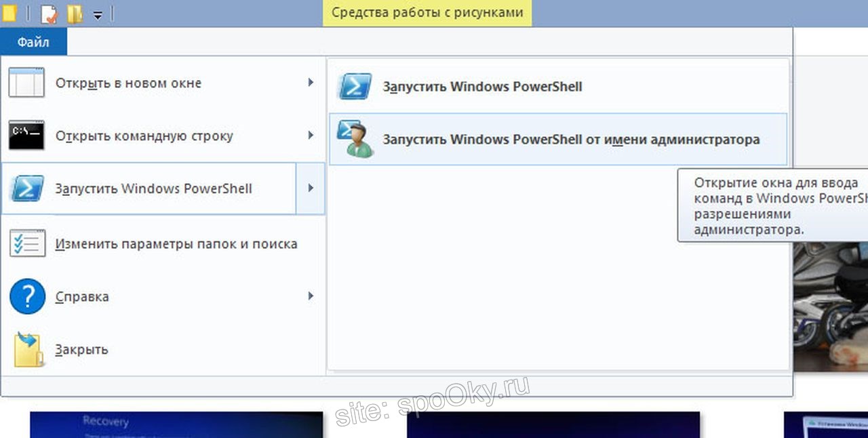868x438 pixels.
Task: Open the dark blue middle thumbnail at the bottom
Action: coord(553,424)
